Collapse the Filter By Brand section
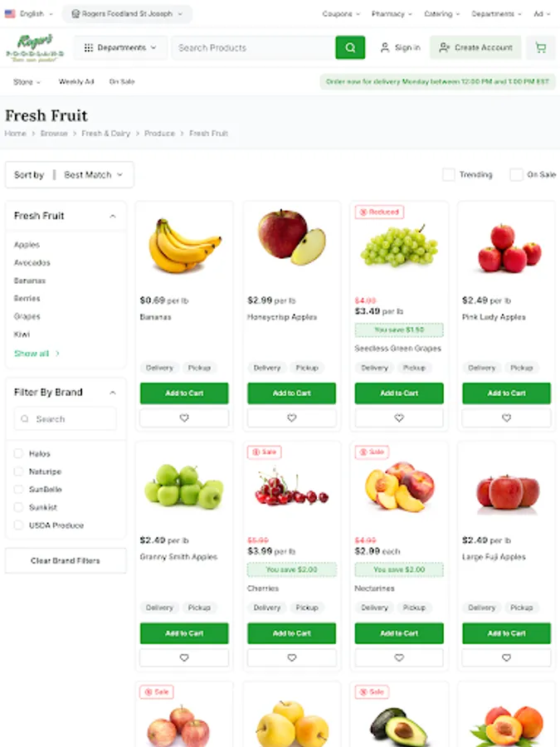Image resolution: width=560 pixels, height=747 pixels. pyautogui.click(x=112, y=393)
